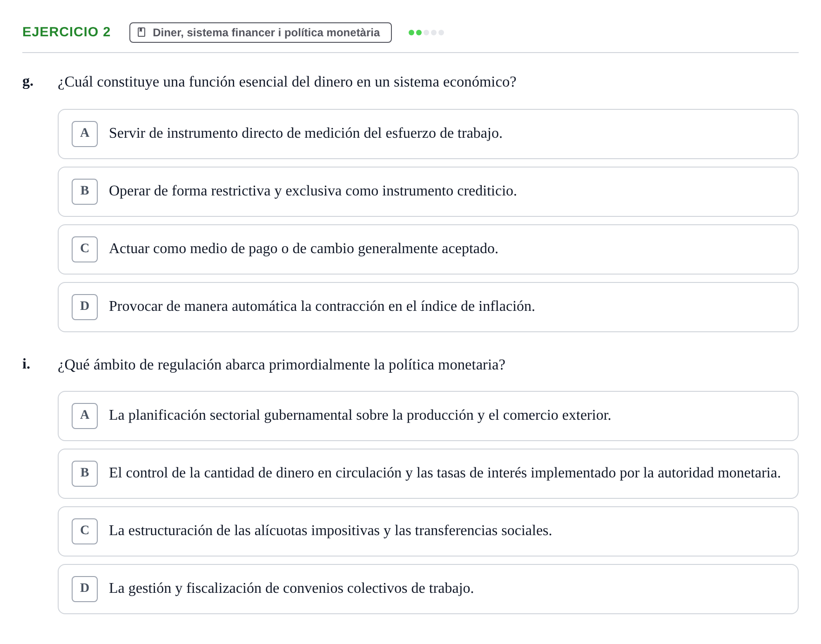The height and width of the screenshot is (644, 821).
Task: Select option C letter box for question g
Action: tap(85, 249)
